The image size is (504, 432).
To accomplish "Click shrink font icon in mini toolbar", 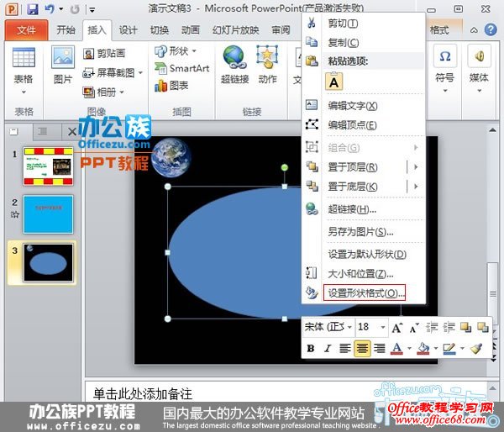I will pos(414,328).
